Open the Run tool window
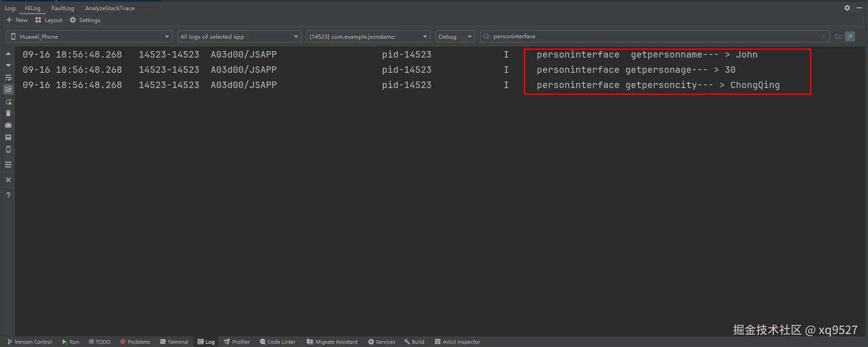The width and height of the screenshot is (868, 347). click(x=70, y=342)
